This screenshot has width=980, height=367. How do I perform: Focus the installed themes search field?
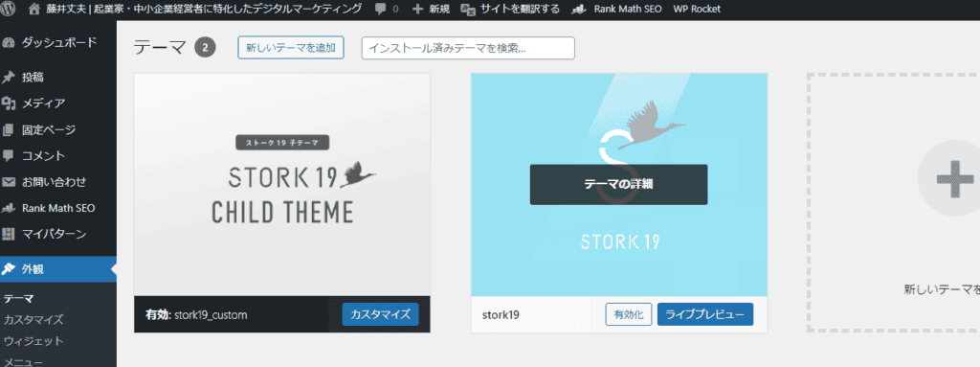tap(468, 48)
